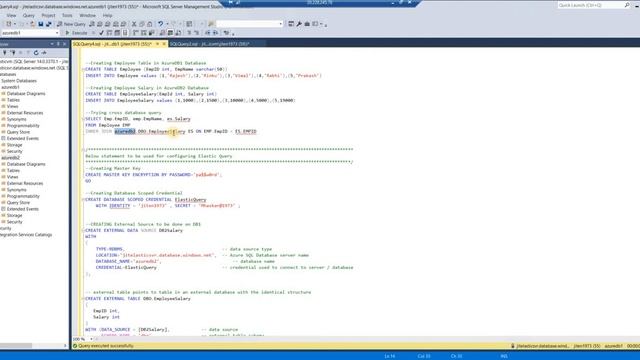Click the XMLA Query icon
The image size is (640, 360).
pyautogui.click(x=116, y=24)
